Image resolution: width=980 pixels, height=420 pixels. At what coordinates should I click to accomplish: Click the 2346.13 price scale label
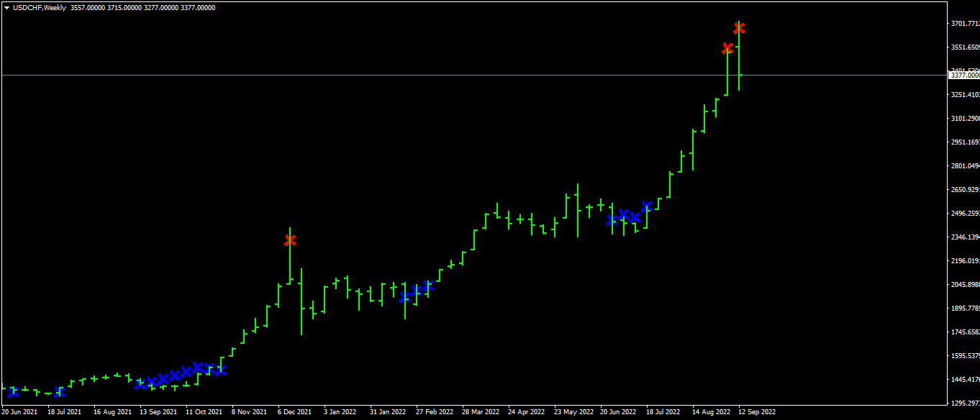[x=965, y=237]
